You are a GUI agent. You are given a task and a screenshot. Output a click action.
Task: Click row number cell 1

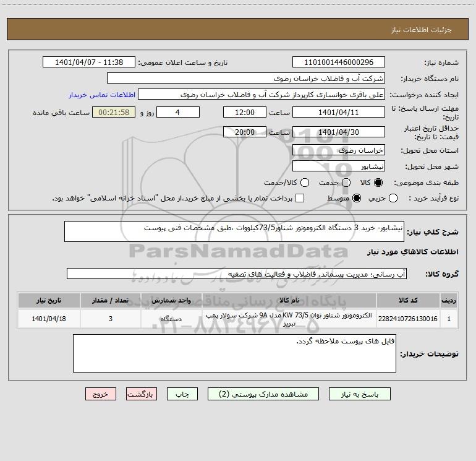point(449,319)
